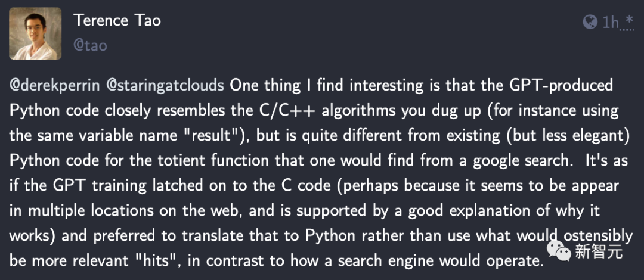Click the 新智元 watermark label
Screen dimensions: 644x280
[599, 252]
